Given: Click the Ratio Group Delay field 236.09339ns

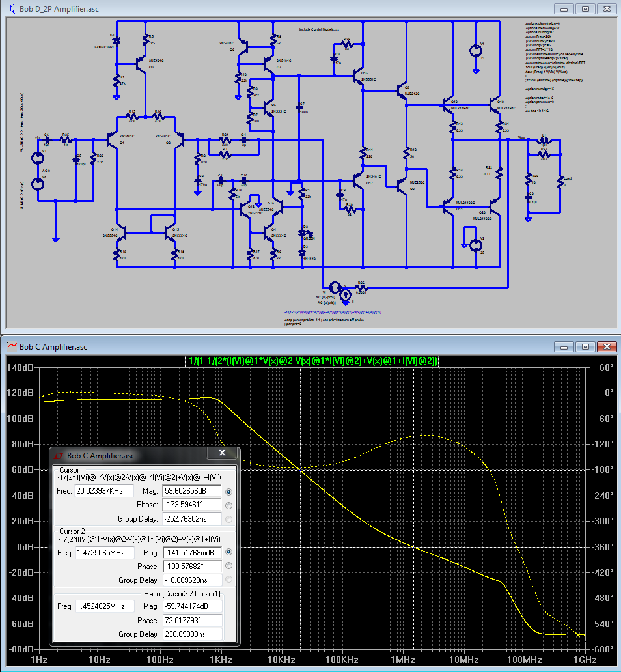Looking at the screenshot, I should click(193, 634).
